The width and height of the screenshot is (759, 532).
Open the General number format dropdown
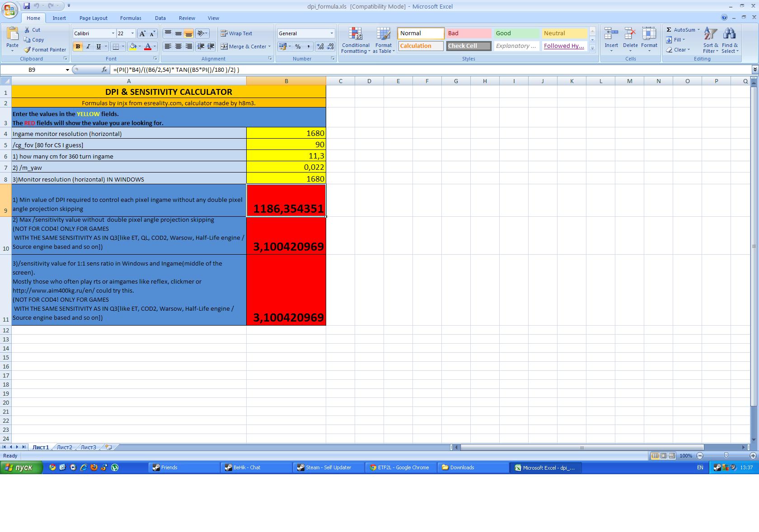(332, 33)
